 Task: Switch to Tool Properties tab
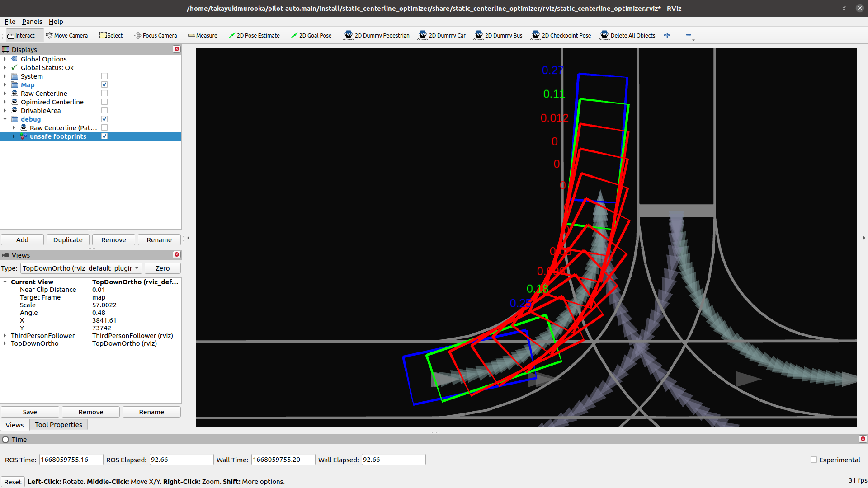click(x=58, y=425)
